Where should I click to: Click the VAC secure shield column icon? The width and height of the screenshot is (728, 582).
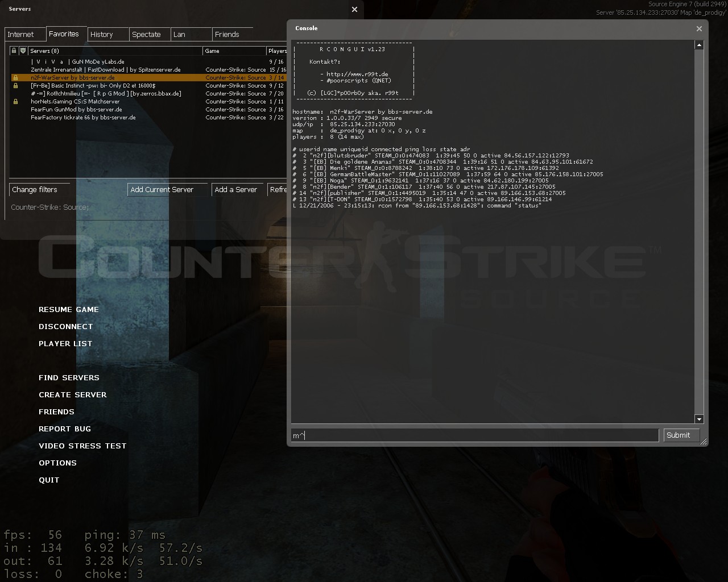(x=23, y=51)
